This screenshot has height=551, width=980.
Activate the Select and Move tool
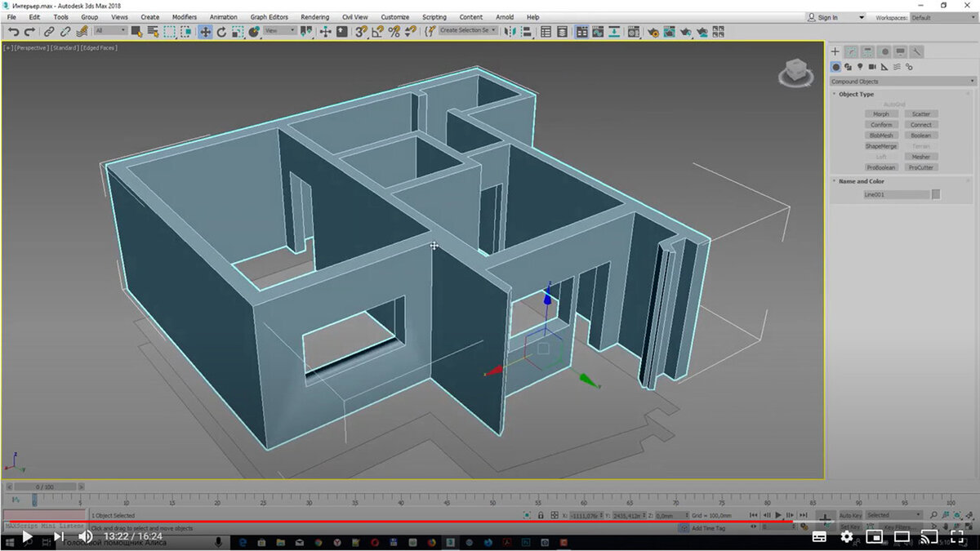click(x=205, y=32)
